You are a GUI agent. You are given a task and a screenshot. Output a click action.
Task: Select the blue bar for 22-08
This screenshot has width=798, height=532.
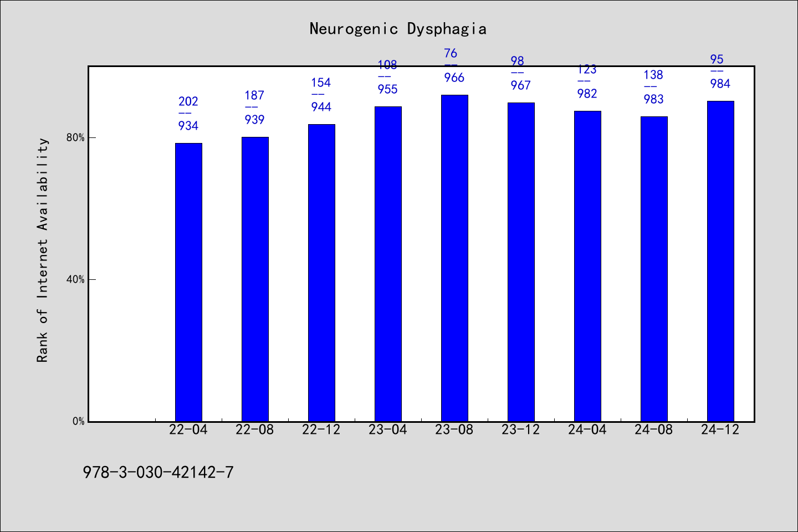tap(255, 279)
